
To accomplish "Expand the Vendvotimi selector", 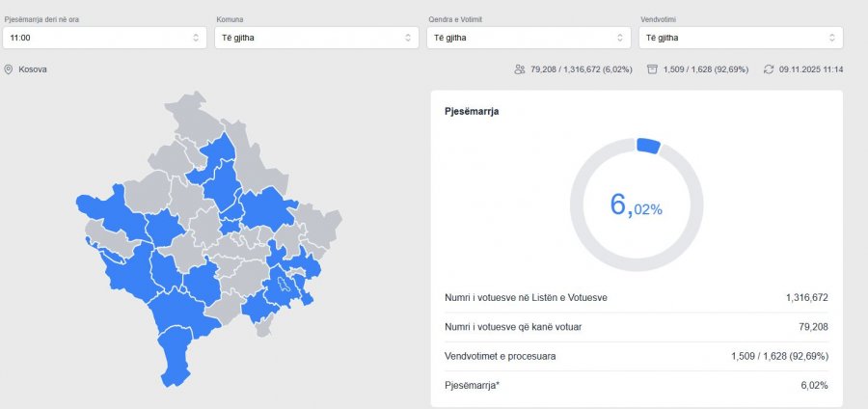I will [x=740, y=38].
